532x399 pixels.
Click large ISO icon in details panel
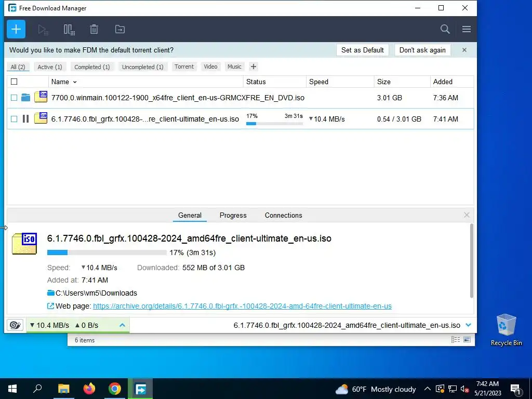[24, 244]
